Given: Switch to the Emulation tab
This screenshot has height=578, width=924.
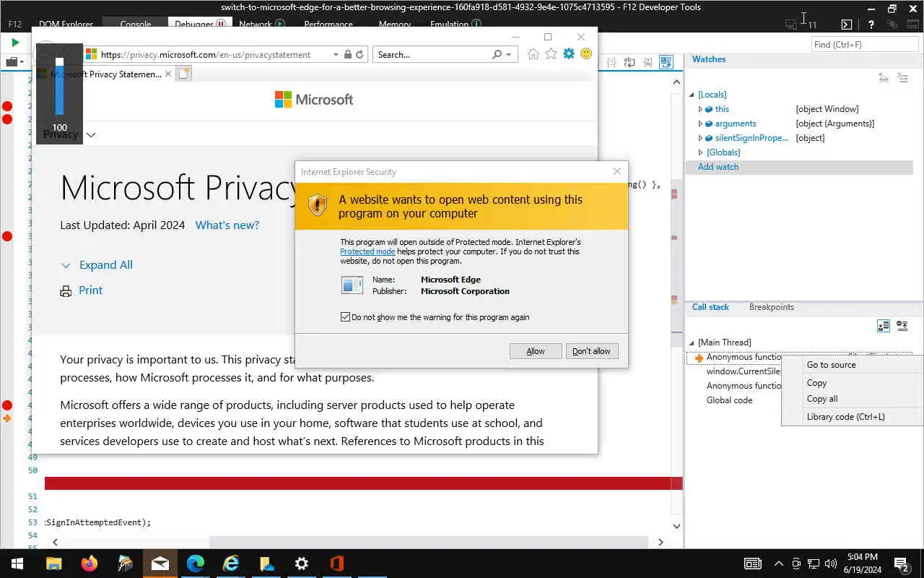Looking at the screenshot, I should pos(456,24).
